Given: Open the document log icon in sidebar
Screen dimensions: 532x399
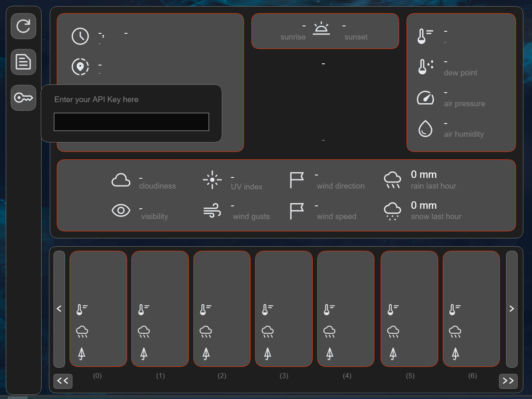Looking at the screenshot, I should (x=23, y=62).
